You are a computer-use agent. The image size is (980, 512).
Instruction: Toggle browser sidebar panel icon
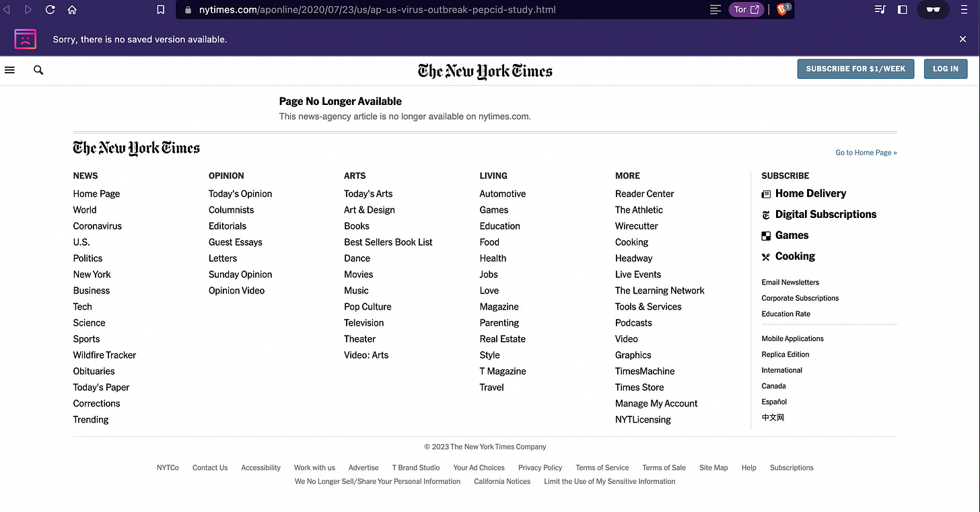pyautogui.click(x=903, y=9)
